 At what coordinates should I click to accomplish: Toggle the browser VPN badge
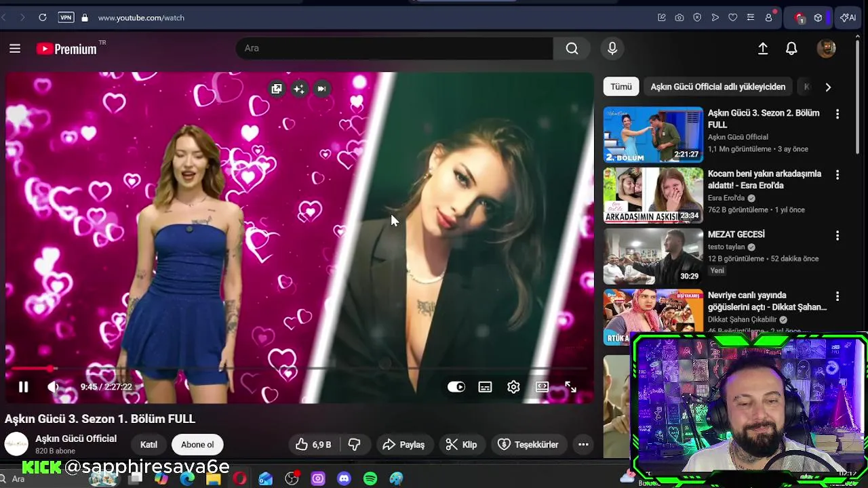click(66, 18)
